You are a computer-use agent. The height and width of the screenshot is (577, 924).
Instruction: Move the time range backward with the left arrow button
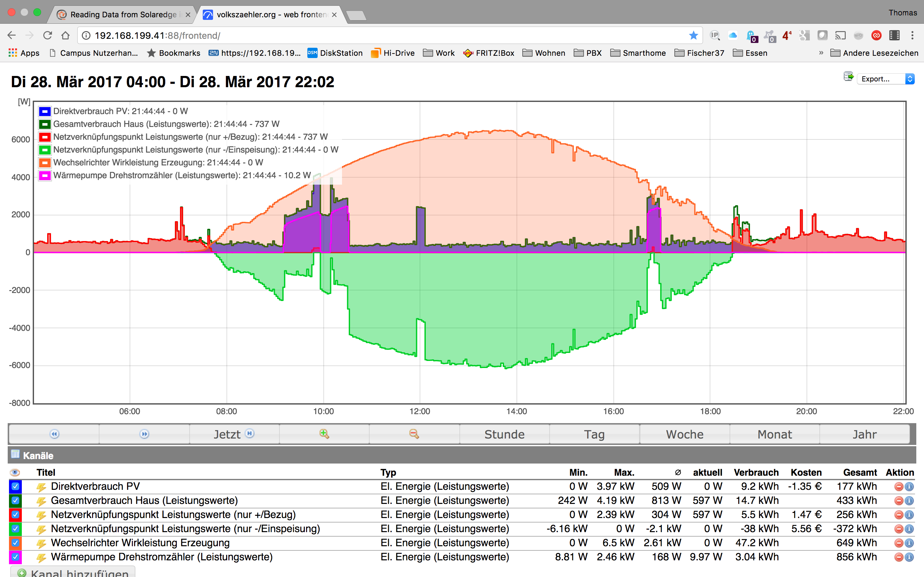pyautogui.click(x=54, y=434)
